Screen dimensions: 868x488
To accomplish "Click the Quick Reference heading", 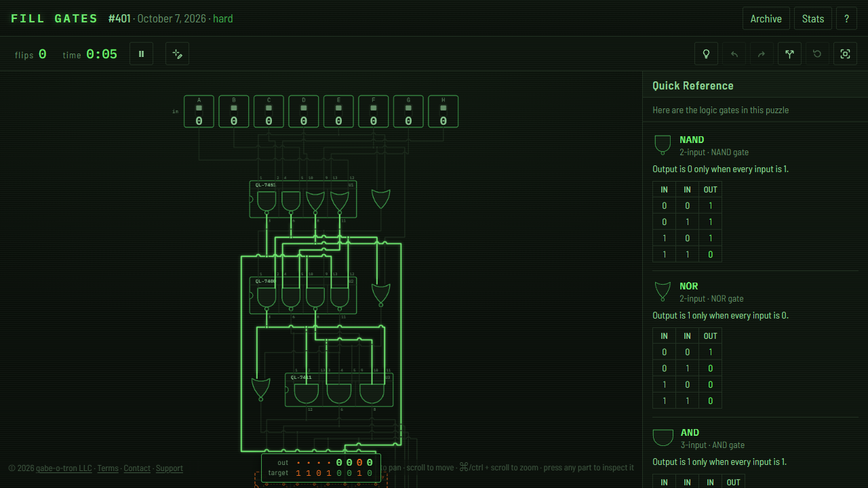I will pyautogui.click(x=693, y=85).
